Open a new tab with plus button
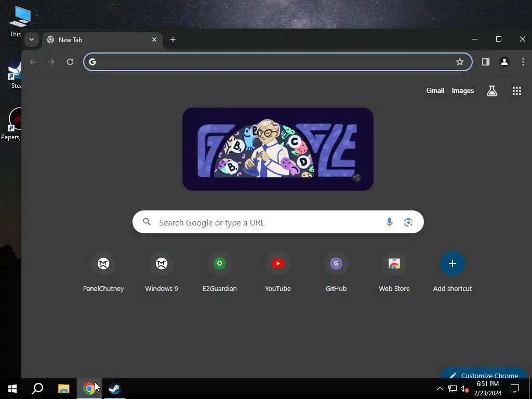Viewport: 532px width, 399px height. tap(172, 39)
